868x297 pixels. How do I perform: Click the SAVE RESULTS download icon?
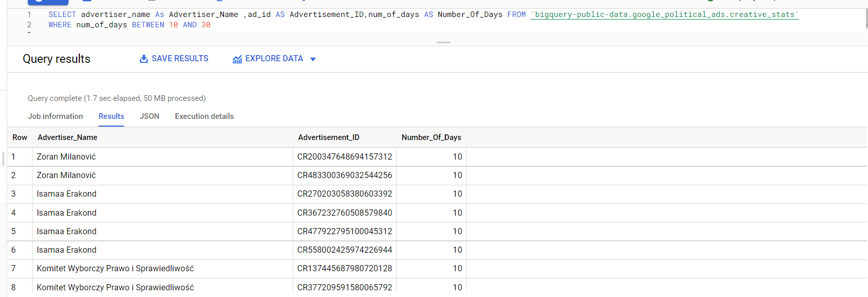pyautogui.click(x=144, y=59)
